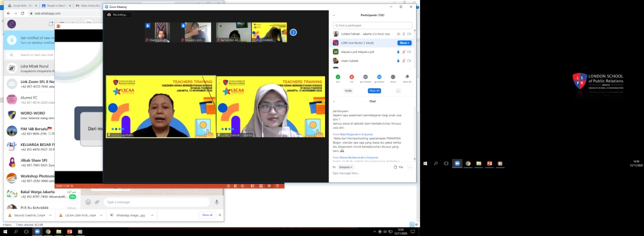Click the Find a participant search field

[x=372, y=25]
